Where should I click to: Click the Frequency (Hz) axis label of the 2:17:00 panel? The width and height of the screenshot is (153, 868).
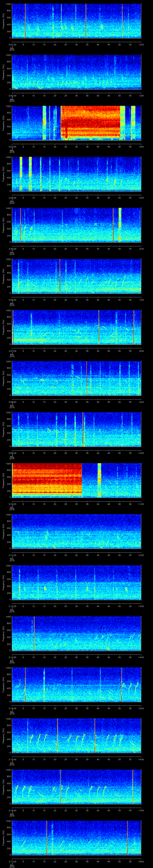pos(3,838)
